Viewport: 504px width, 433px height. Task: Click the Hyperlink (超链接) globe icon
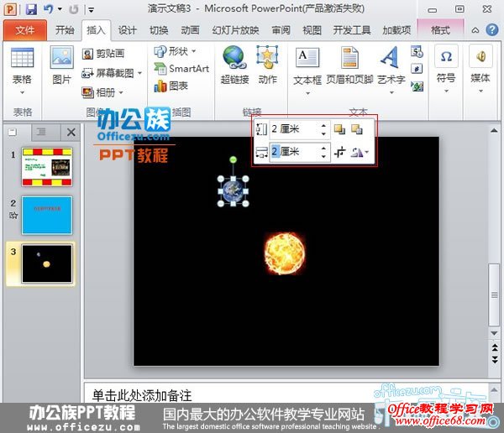(234, 58)
